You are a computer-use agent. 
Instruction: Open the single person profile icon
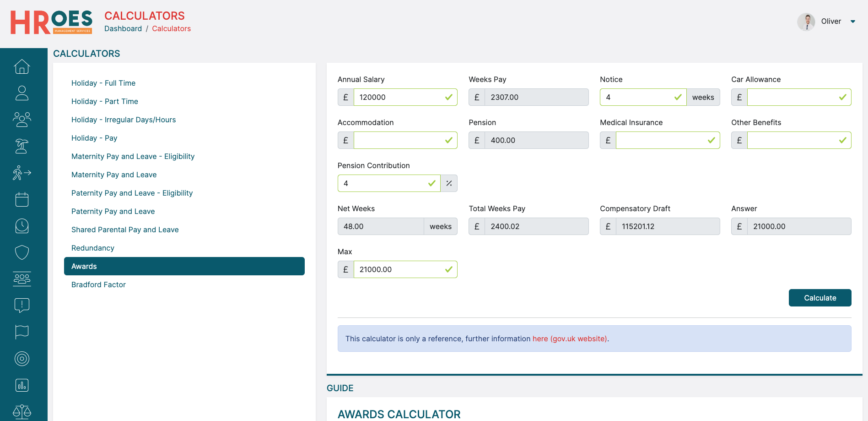(x=22, y=93)
